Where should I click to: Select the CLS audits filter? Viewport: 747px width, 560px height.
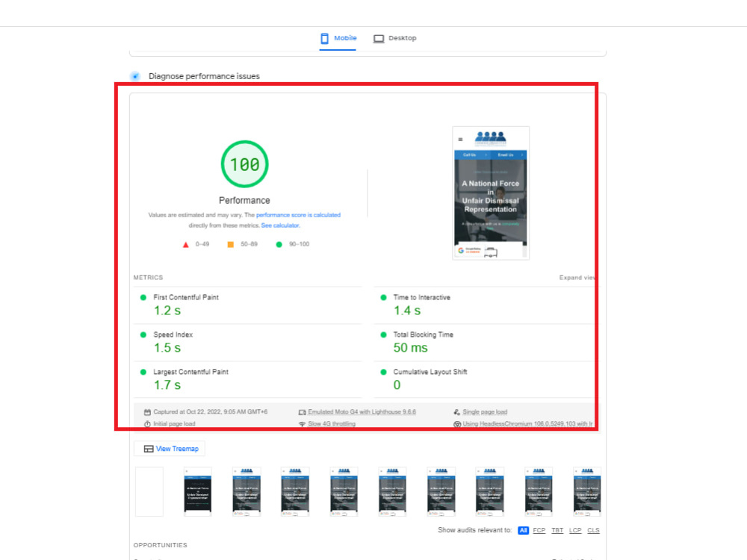point(594,530)
